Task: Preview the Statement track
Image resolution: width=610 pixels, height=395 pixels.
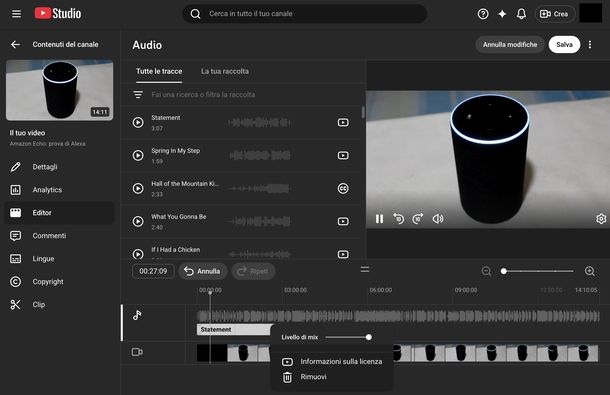Action: click(138, 123)
